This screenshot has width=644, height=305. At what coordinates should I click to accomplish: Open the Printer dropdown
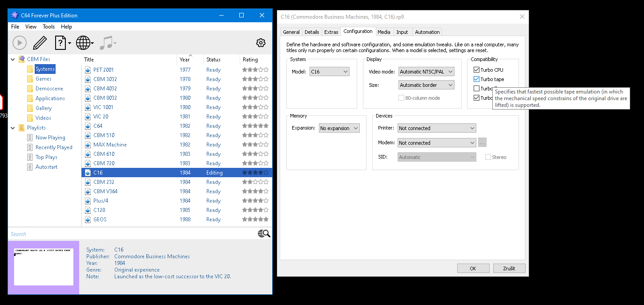[437, 128]
